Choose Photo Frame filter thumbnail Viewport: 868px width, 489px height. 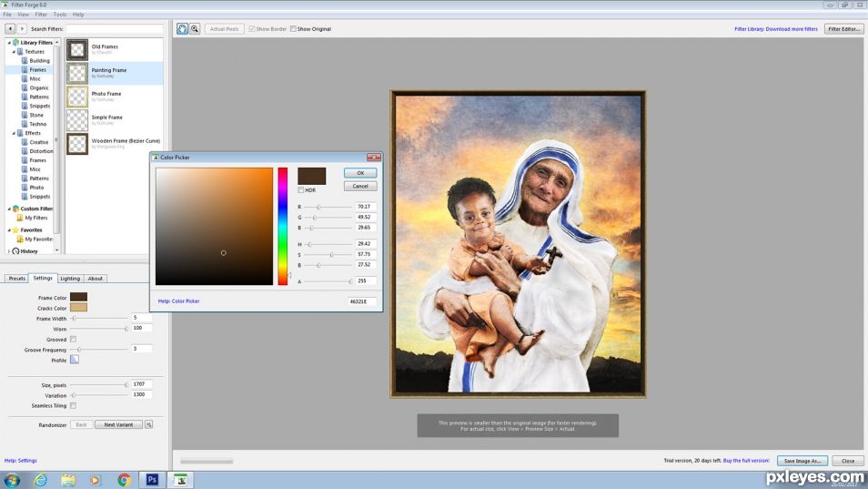(x=77, y=97)
